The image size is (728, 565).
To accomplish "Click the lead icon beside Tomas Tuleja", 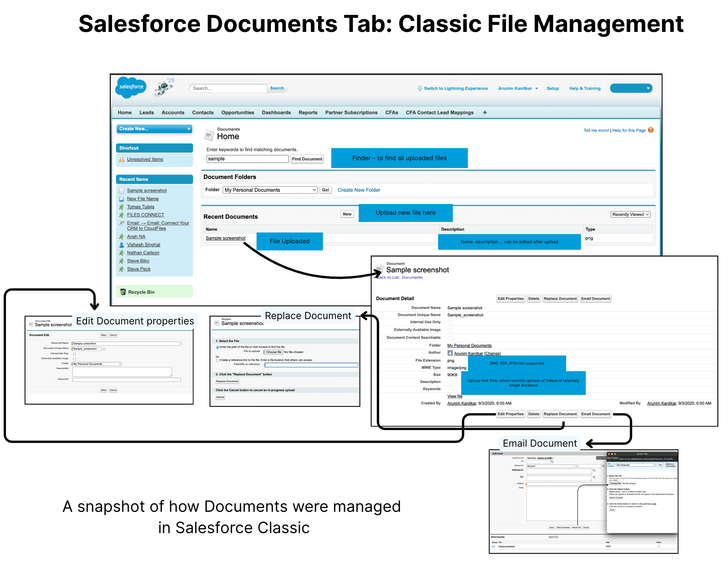I will [x=122, y=207].
